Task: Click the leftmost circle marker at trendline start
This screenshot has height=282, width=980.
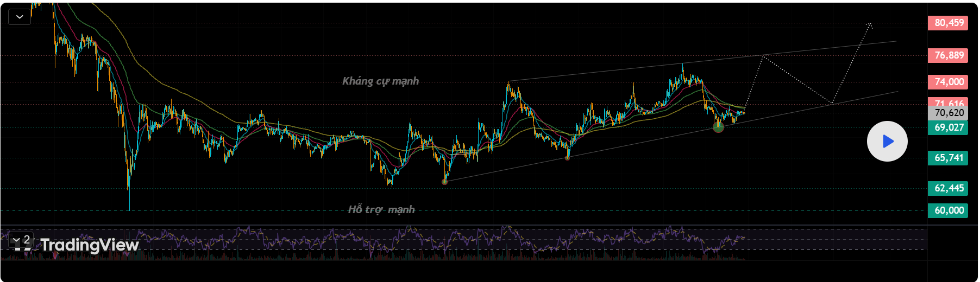Action: (445, 181)
